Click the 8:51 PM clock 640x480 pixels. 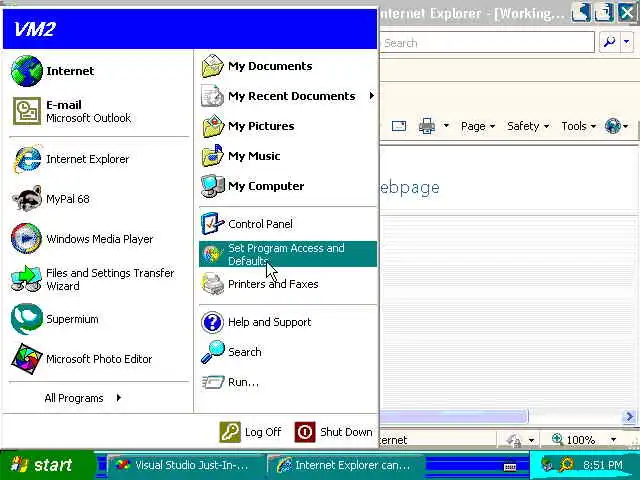pos(602,465)
